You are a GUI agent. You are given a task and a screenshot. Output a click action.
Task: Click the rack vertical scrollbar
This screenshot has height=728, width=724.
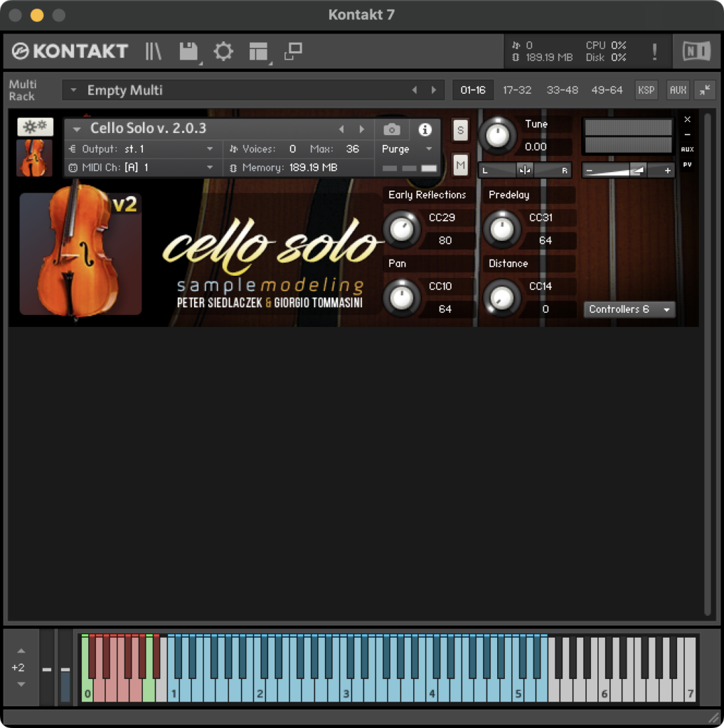pos(707,365)
